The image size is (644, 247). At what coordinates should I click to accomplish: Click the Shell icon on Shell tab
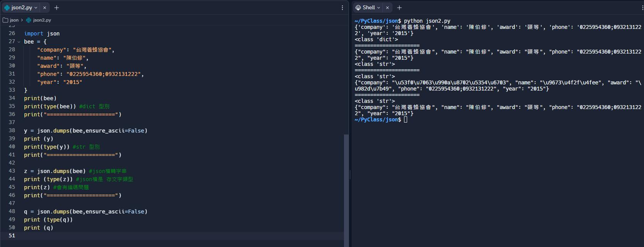pyautogui.click(x=358, y=8)
